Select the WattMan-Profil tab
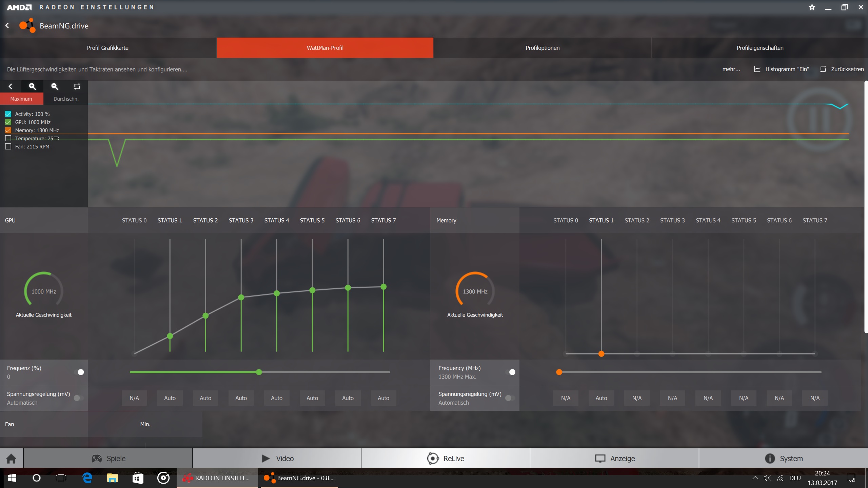 pyautogui.click(x=325, y=48)
